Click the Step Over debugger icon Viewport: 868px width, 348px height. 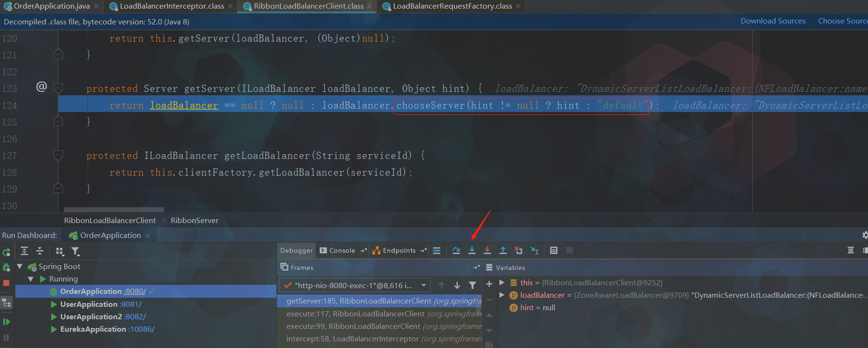(x=456, y=250)
